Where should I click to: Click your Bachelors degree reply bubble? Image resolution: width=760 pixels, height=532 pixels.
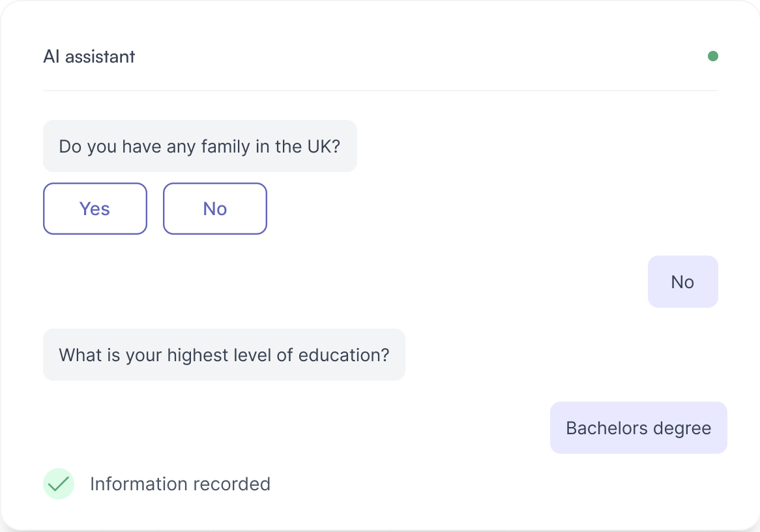(638, 428)
